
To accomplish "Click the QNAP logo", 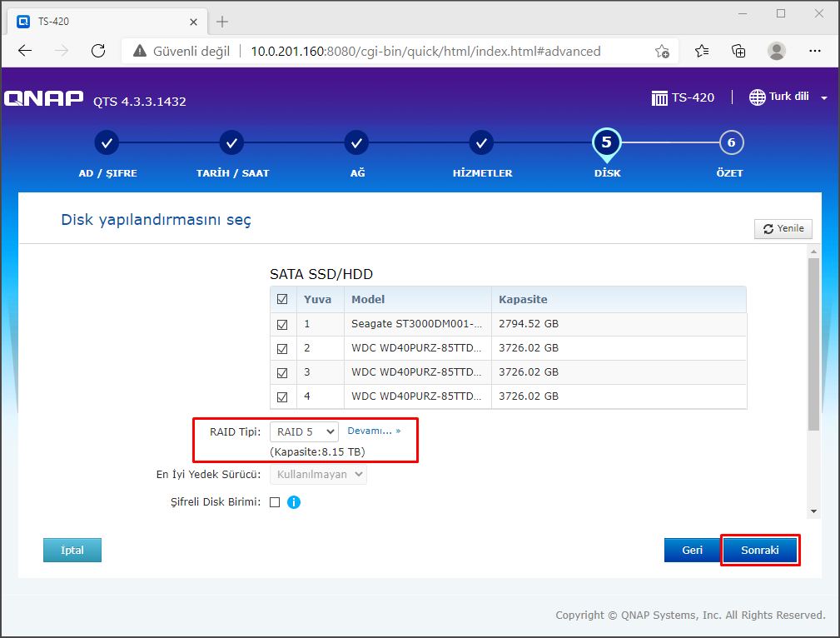I will click(43, 99).
